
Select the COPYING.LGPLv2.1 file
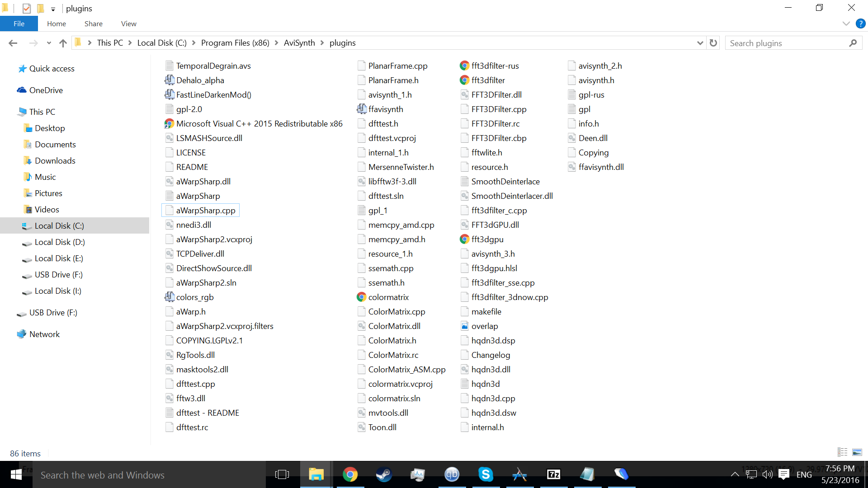click(204, 340)
